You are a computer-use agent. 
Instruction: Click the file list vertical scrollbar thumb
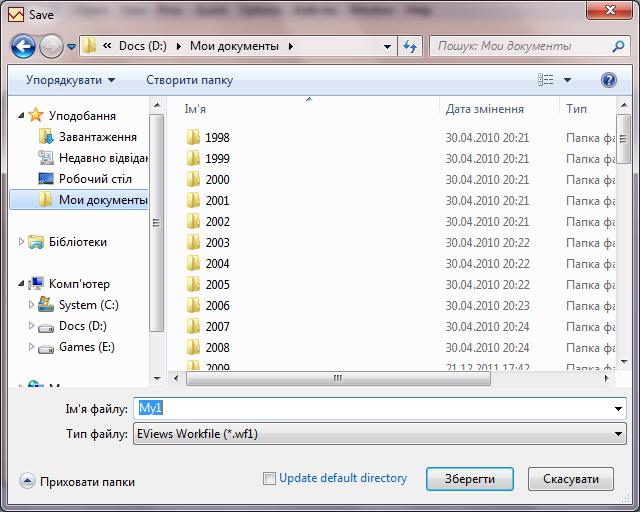(623, 139)
